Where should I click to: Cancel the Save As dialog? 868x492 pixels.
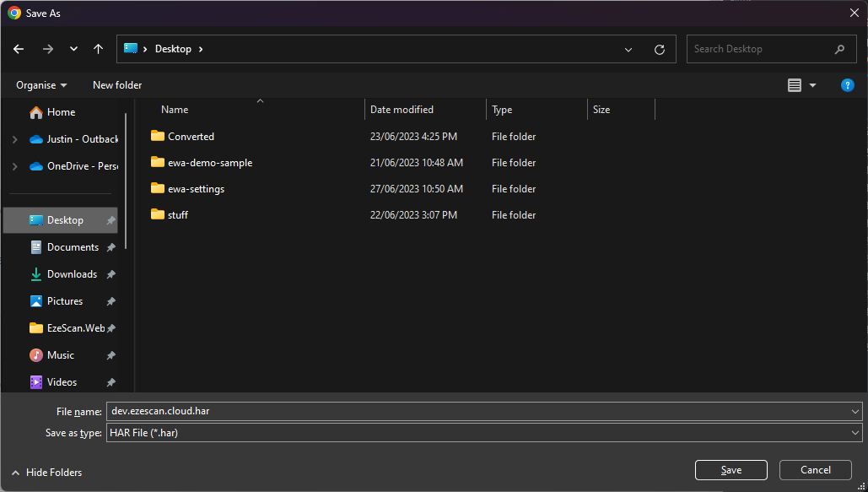(815, 470)
